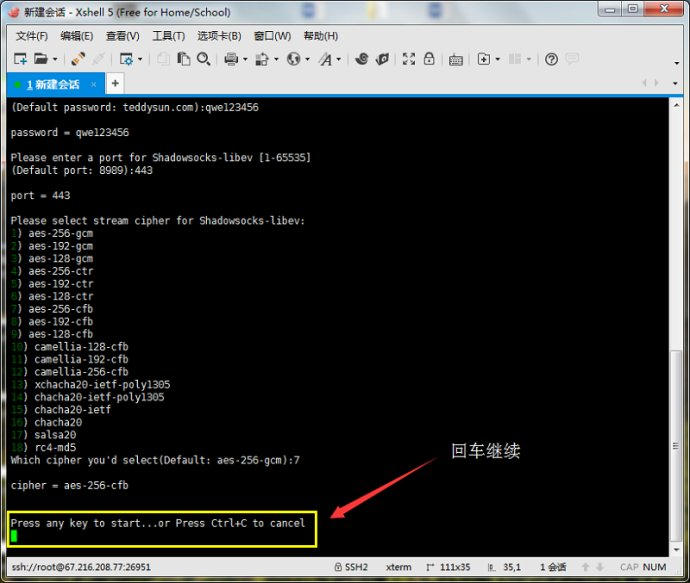The width and height of the screenshot is (690, 583).
Task: Open the 窗口(W) menu
Action: pos(272,36)
